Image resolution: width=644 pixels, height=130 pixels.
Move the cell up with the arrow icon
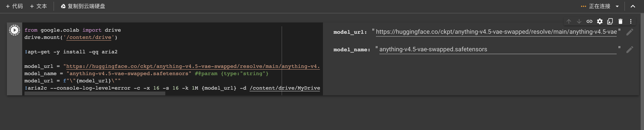(x=569, y=21)
